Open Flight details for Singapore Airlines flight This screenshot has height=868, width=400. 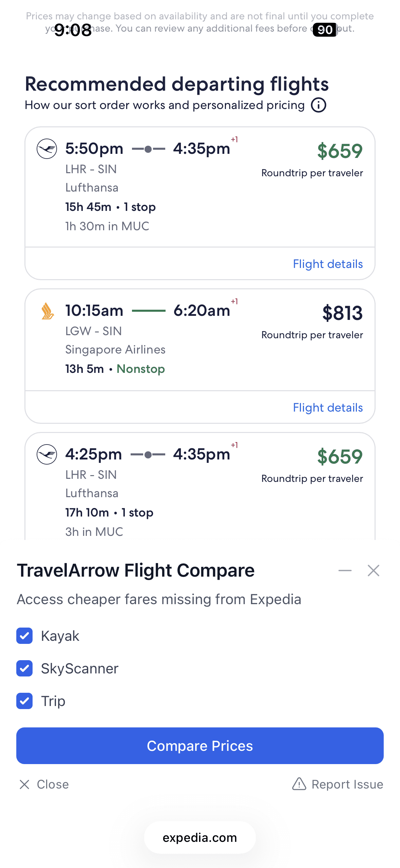pos(328,408)
